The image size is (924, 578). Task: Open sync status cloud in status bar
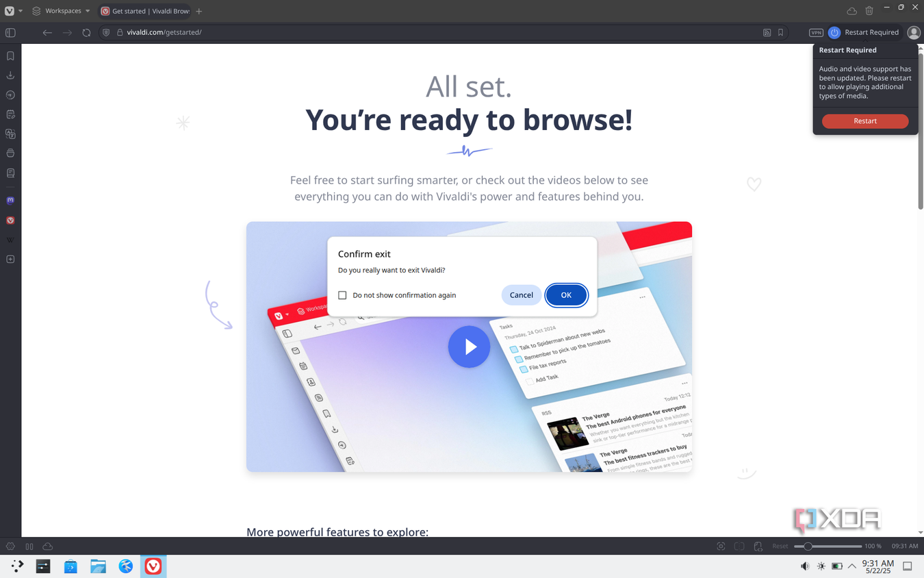(x=48, y=546)
